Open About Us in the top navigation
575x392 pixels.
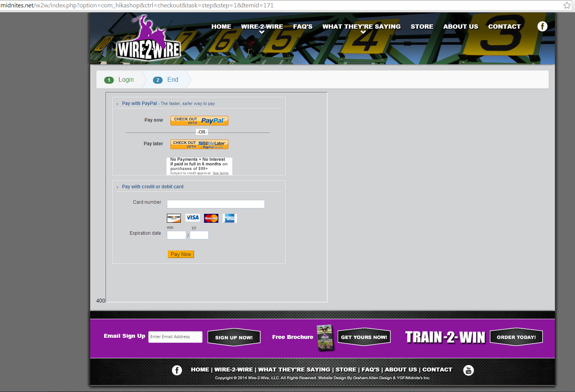click(461, 27)
